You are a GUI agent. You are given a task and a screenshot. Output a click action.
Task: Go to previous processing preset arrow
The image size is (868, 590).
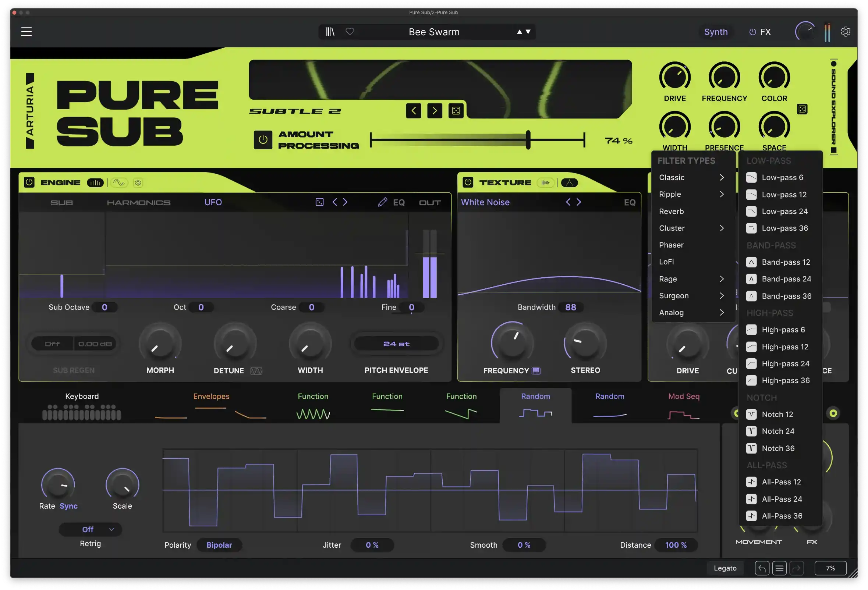point(414,110)
